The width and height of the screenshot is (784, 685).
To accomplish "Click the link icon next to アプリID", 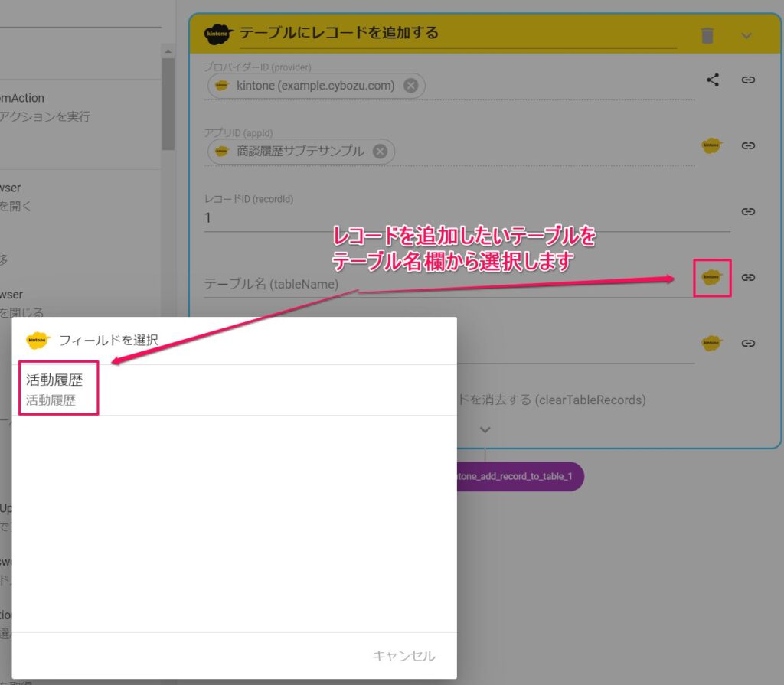I will (x=748, y=145).
